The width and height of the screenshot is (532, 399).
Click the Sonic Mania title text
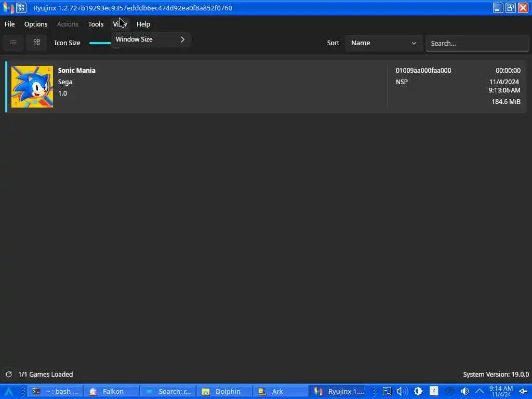click(x=77, y=71)
